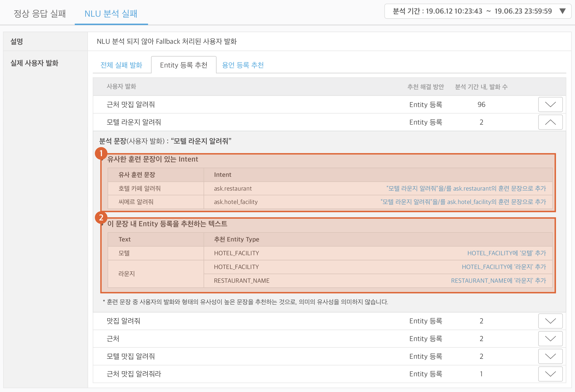
Task: Add '라운지' to HOTEL_FACILITY entity
Action: (x=504, y=267)
